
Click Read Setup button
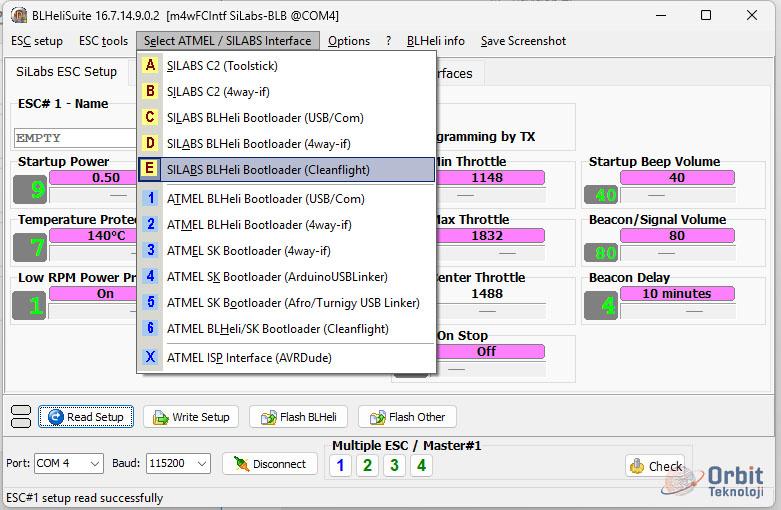tap(85, 417)
